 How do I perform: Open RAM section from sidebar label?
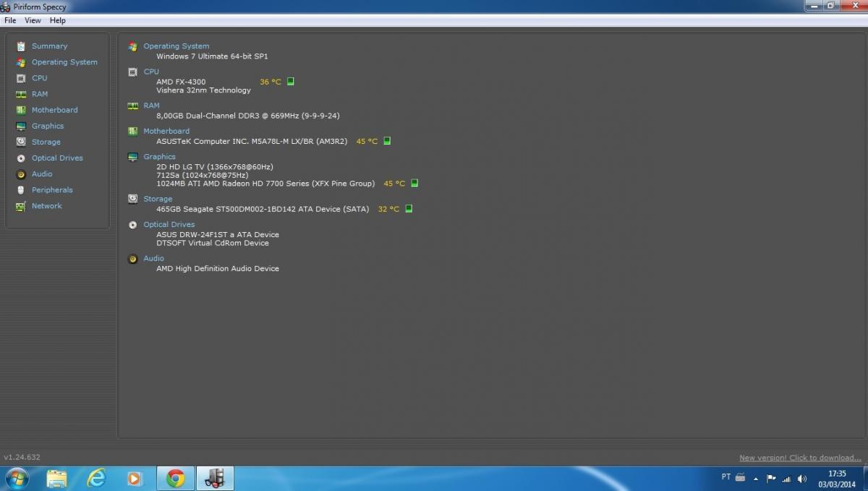coord(40,94)
